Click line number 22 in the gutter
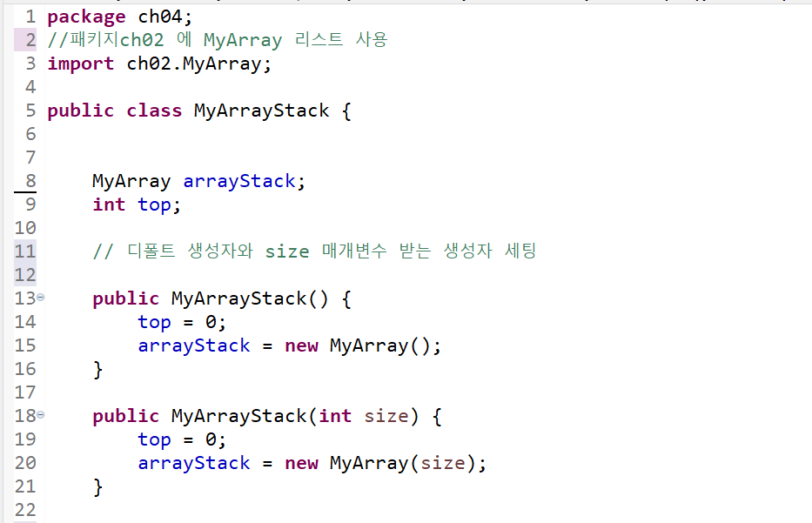Image resolution: width=812 pixels, height=523 pixels. pyautogui.click(x=25, y=510)
